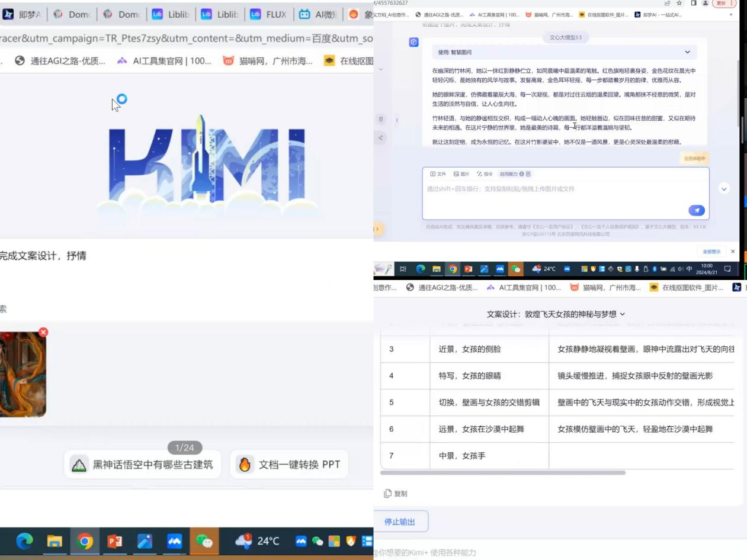Switch to the AI微 bilibili browser tab
The width and height of the screenshot is (747, 560).
[x=318, y=14]
